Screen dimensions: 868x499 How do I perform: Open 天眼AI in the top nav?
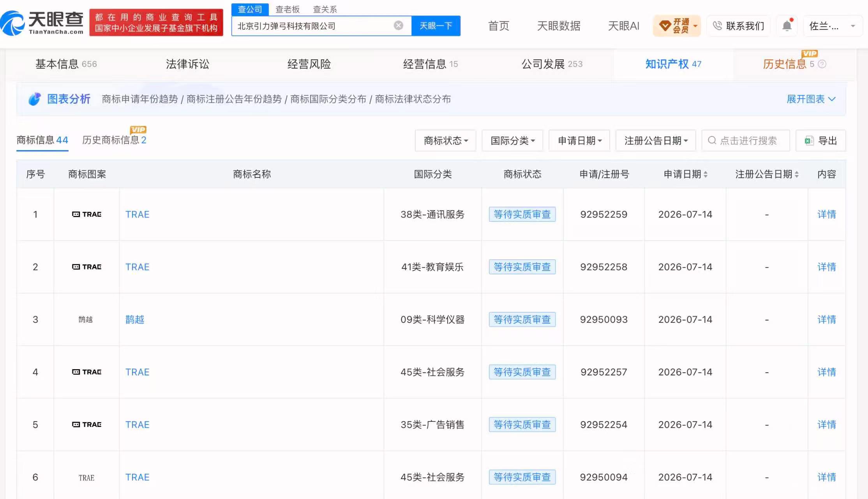[623, 26]
